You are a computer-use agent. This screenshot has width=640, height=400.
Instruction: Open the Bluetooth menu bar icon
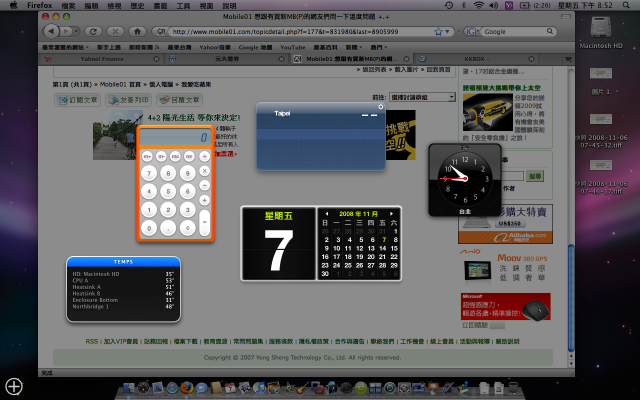click(464, 5)
